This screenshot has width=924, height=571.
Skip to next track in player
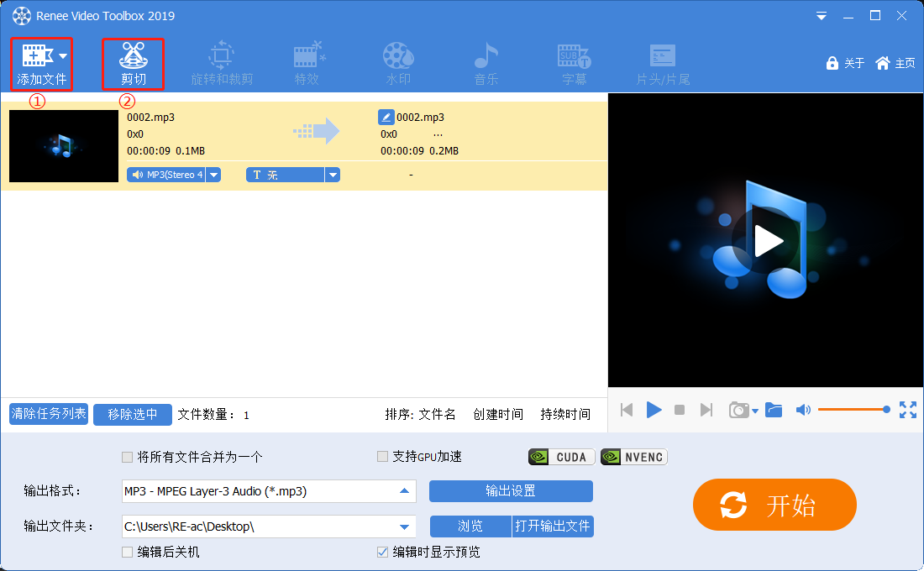pos(706,410)
